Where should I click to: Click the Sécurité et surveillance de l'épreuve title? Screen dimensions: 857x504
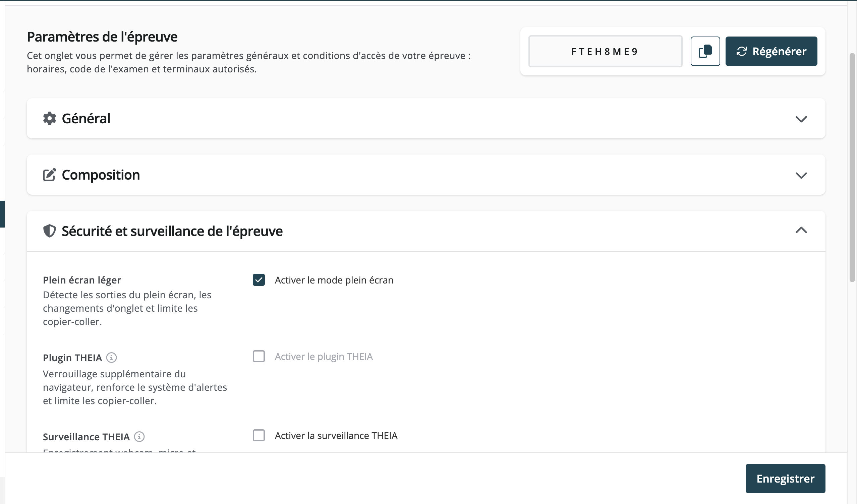coord(172,231)
